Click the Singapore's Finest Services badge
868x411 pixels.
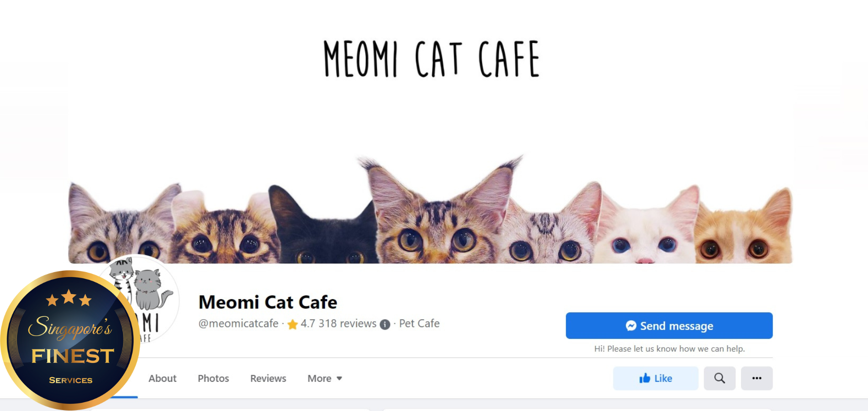[70, 340]
